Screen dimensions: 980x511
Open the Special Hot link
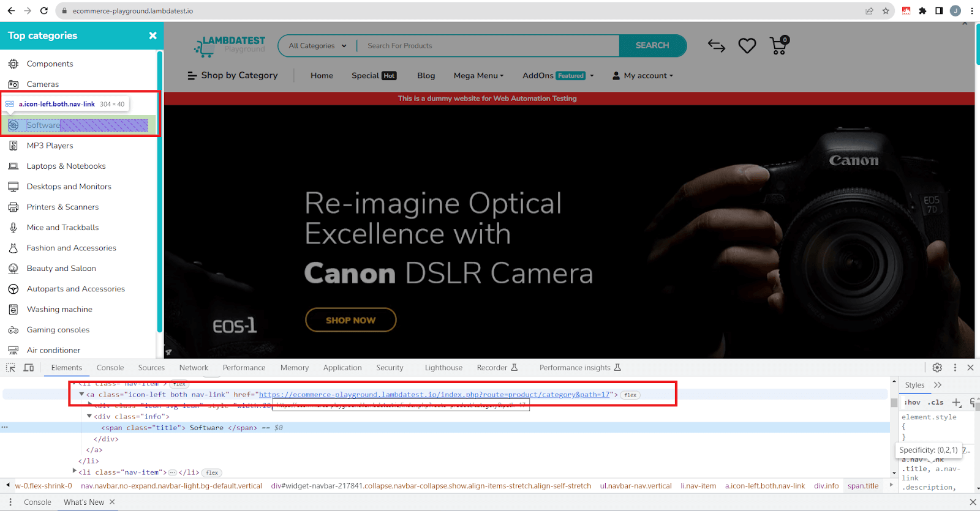click(x=374, y=76)
